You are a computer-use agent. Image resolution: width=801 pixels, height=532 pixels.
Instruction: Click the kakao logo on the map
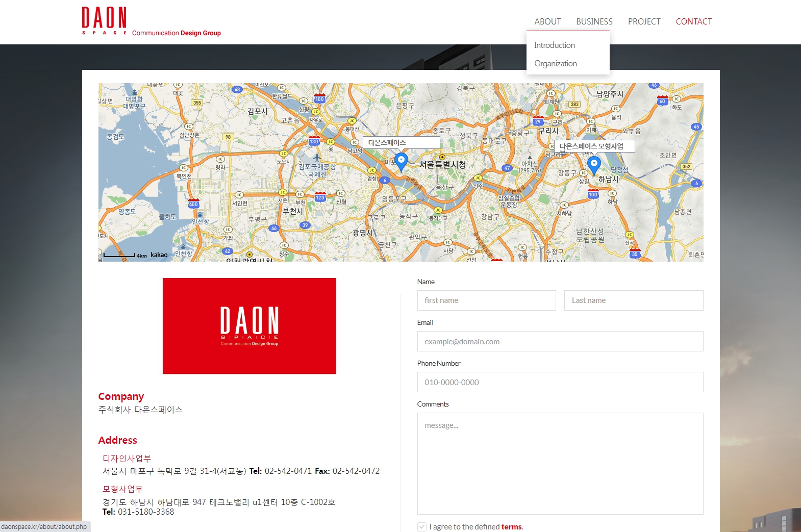159,255
